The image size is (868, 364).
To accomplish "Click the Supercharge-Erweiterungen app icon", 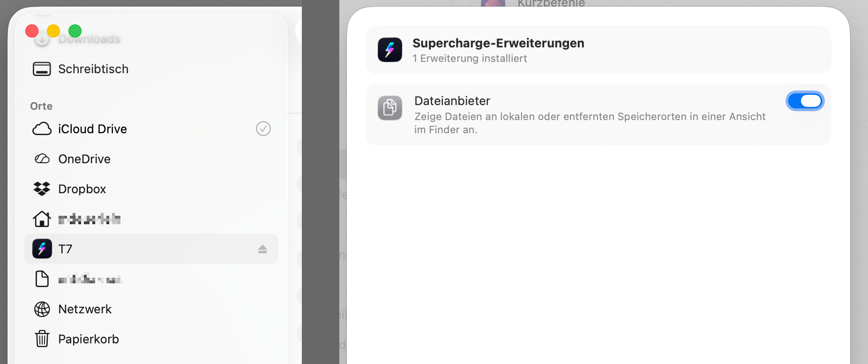I will [390, 50].
